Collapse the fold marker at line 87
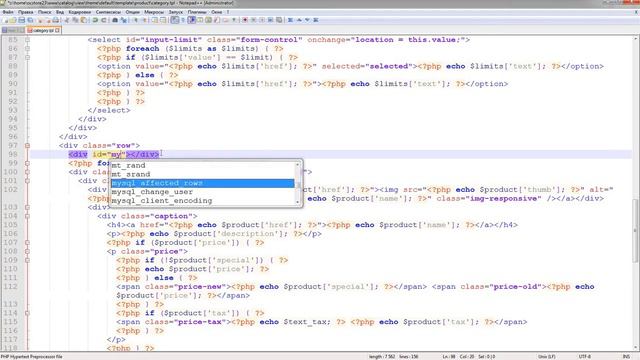This screenshot has width=640, height=360. pyautogui.click(x=27, y=57)
